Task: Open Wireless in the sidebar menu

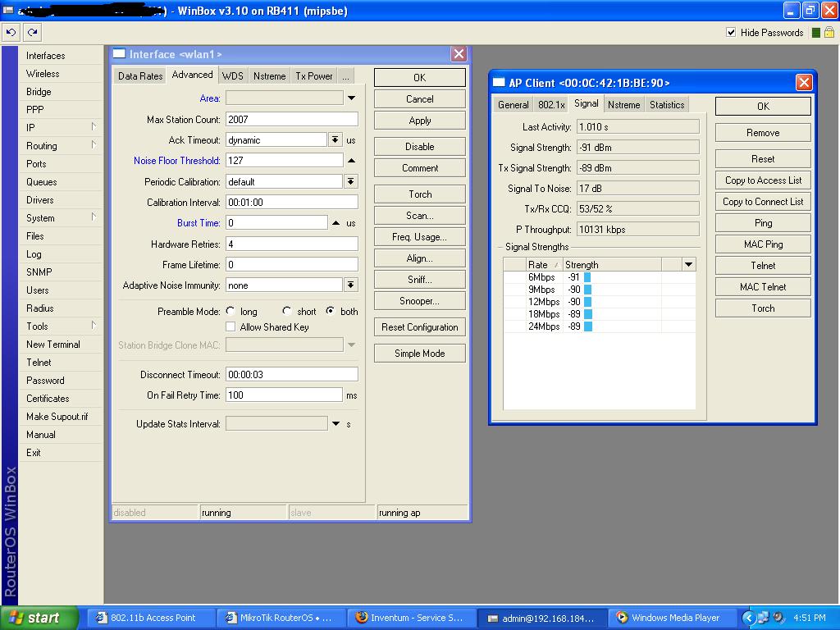Action: click(43, 73)
